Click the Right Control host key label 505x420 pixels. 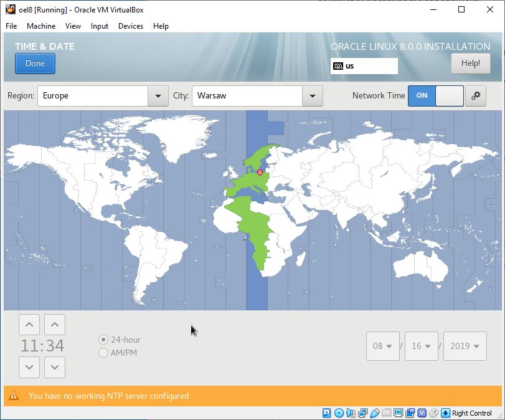pos(471,413)
